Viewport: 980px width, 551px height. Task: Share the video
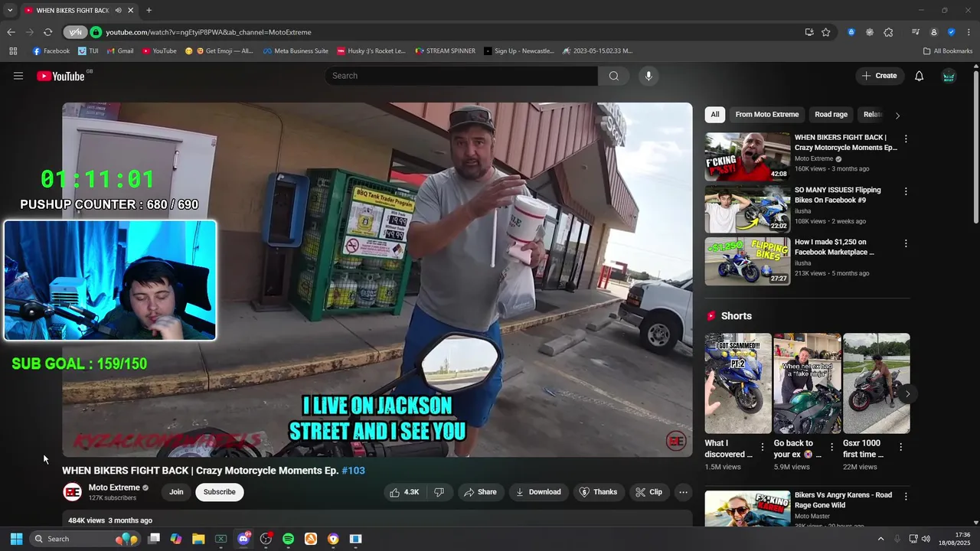480,492
